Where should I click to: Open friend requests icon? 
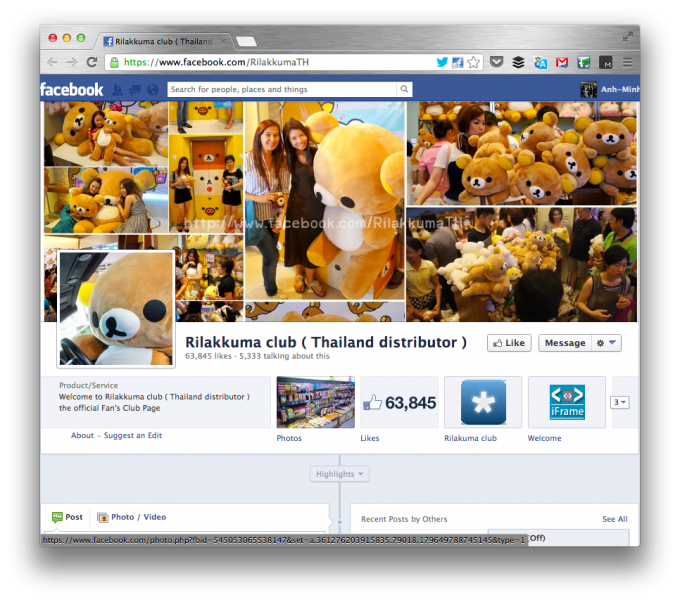118,90
